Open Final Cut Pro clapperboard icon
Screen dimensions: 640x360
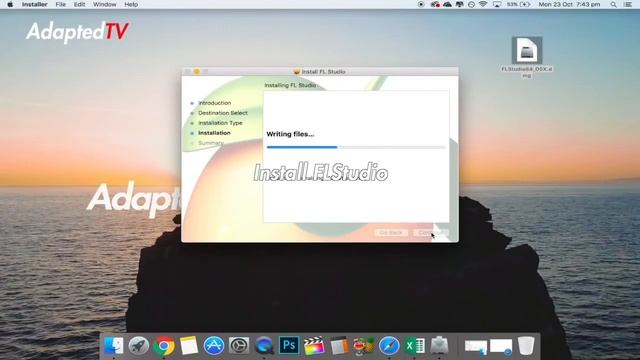pyautogui.click(x=314, y=346)
